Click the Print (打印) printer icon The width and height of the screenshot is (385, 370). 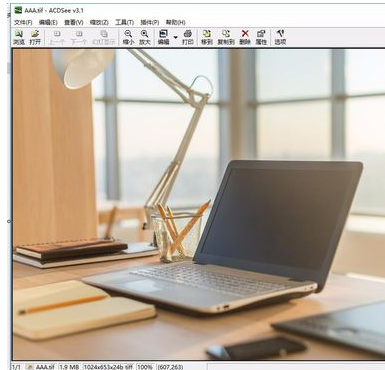click(x=188, y=37)
